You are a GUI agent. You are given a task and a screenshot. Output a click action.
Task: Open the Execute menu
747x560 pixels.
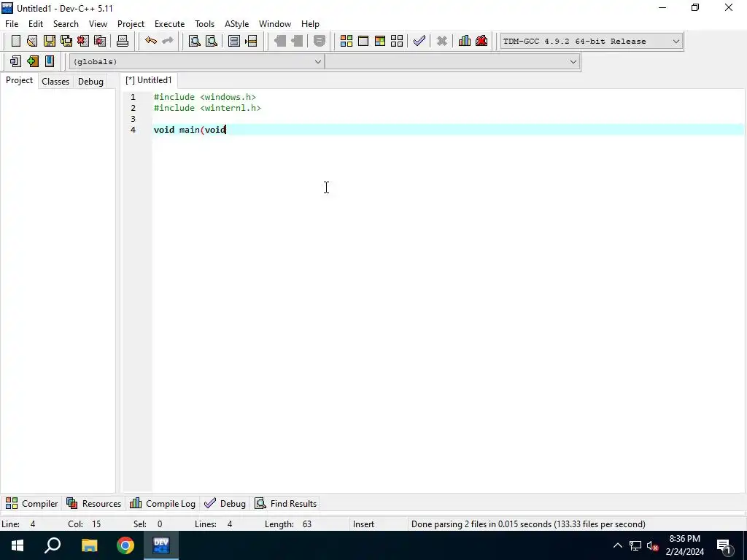pyautogui.click(x=169, y=24)
